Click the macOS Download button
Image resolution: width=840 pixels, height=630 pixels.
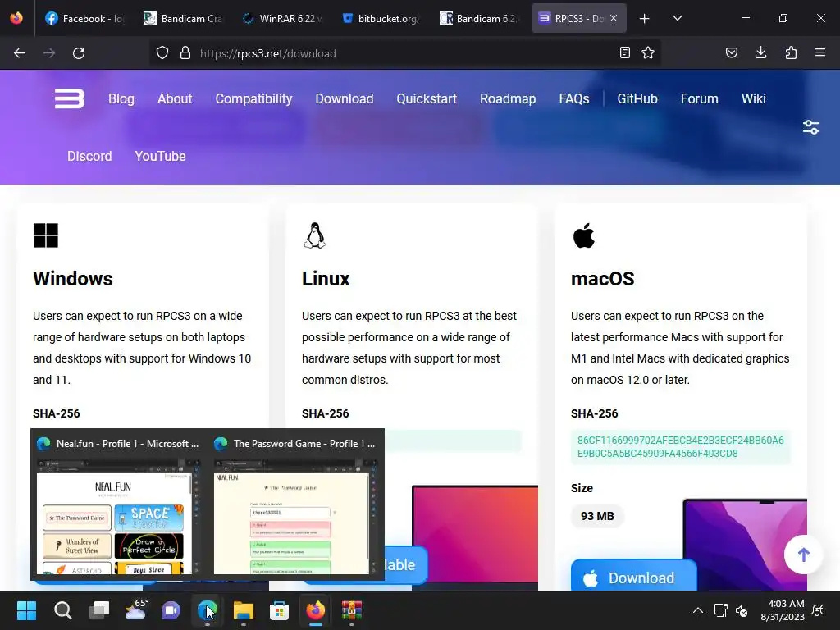tap(634, 576)
